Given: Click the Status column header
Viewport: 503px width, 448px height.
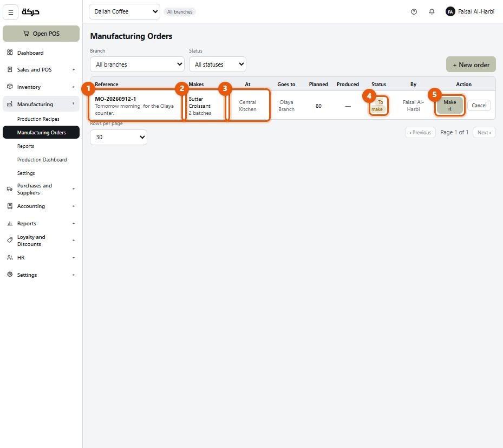Looking at the screenshot, I should (378, 84).
